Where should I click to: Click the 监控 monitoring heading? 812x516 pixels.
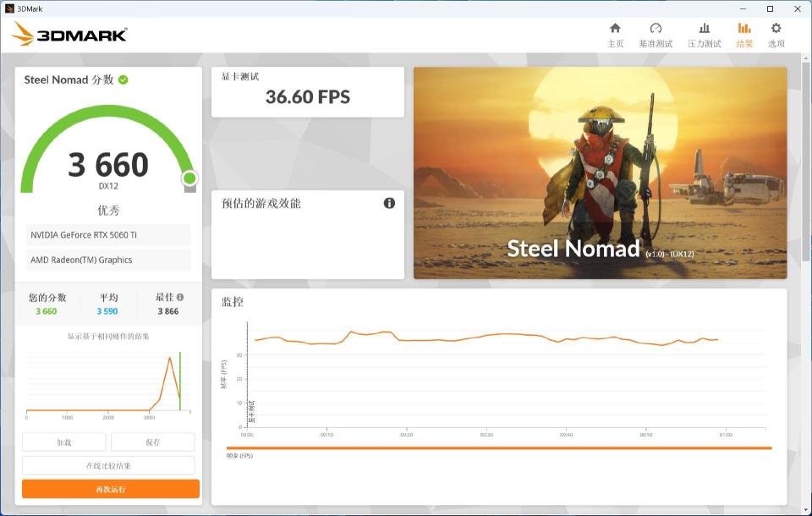(x=233, y=302)
